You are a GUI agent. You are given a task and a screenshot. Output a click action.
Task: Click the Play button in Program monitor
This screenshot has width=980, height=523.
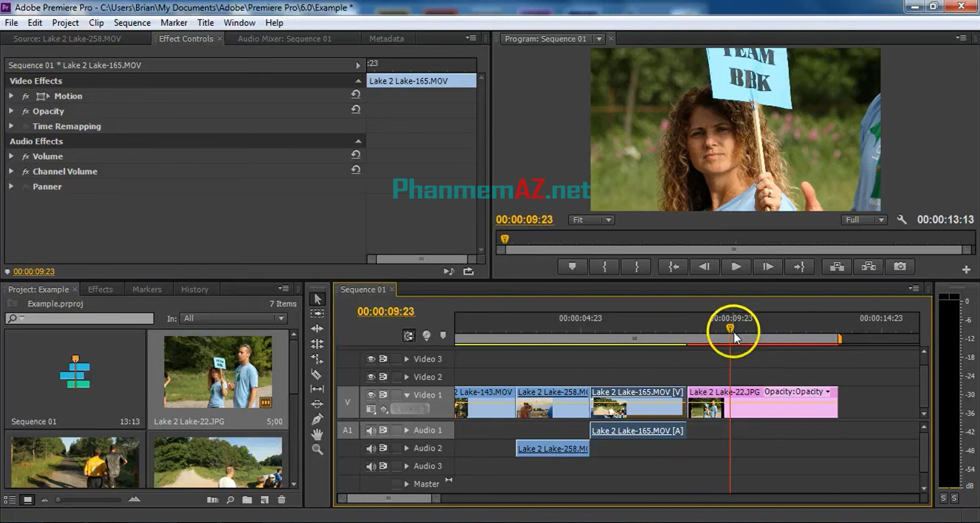click(x=735, y=267)
